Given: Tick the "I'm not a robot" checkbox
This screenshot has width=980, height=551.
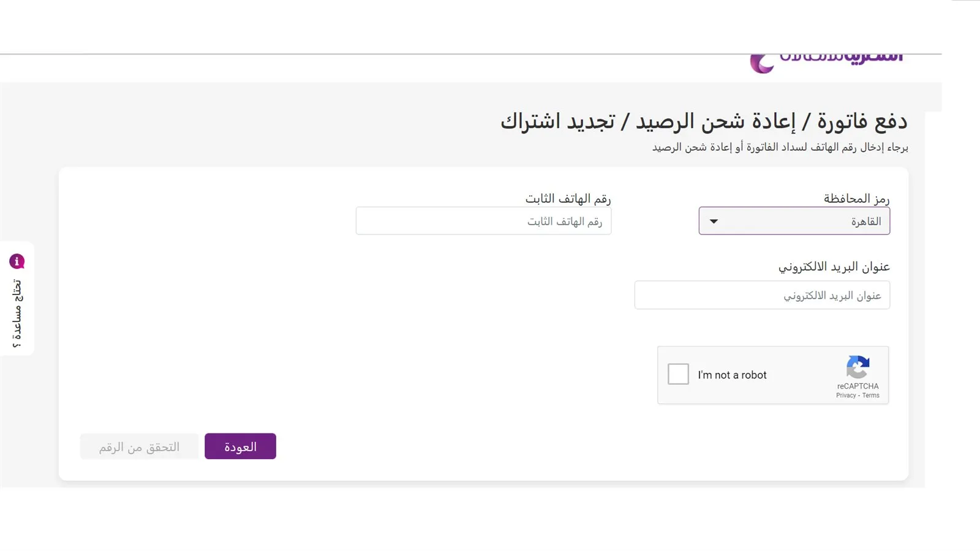Looking at the screenshot, I should pos(678,374).
